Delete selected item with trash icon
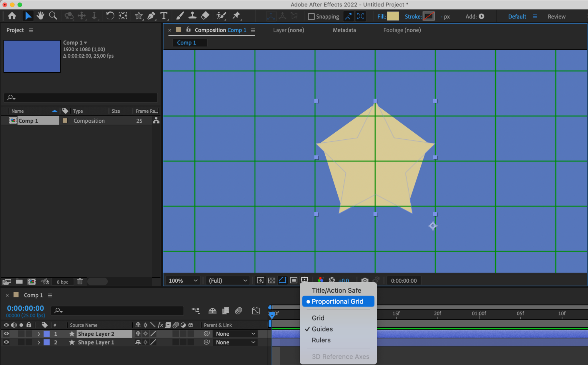 80,281
